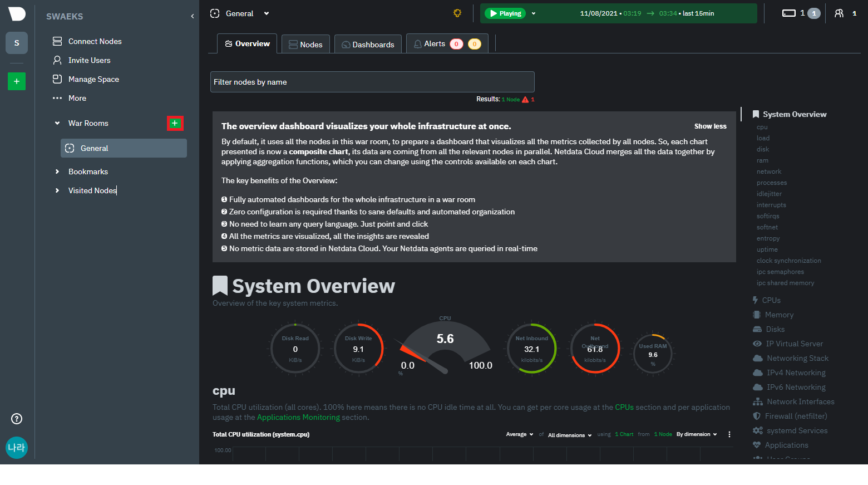Jump to the load section

click(763, 138)
